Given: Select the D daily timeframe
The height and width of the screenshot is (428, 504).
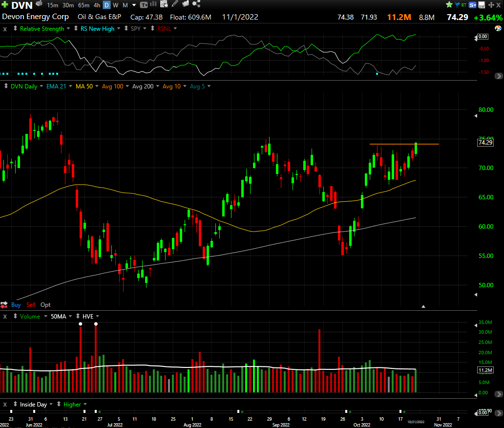Looking at the screenshot, I should coord(106,5).
